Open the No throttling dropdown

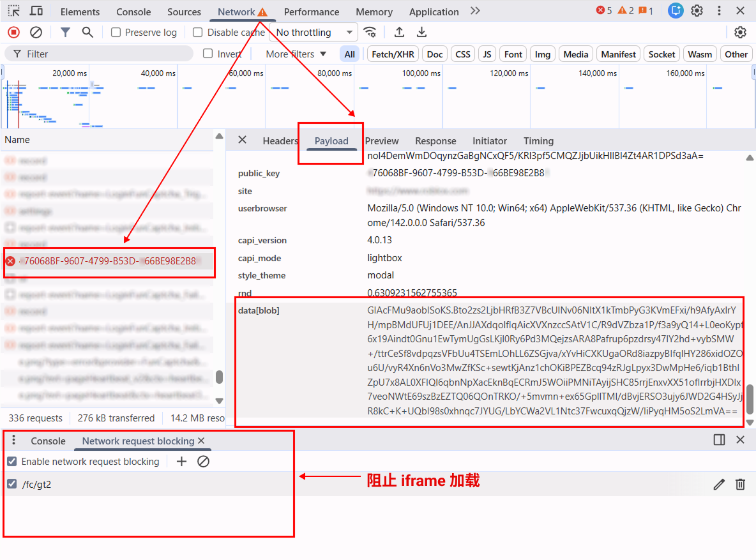click(314, 32)
